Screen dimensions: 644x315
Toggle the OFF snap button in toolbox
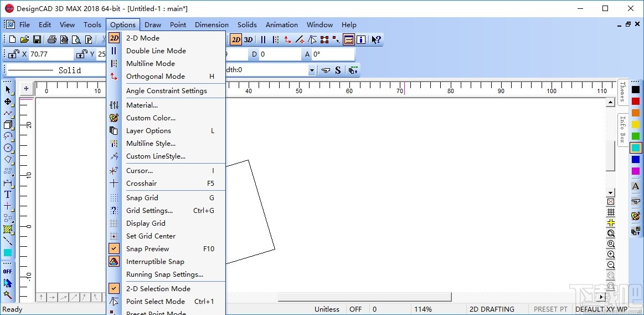click(x=8, y=271)
